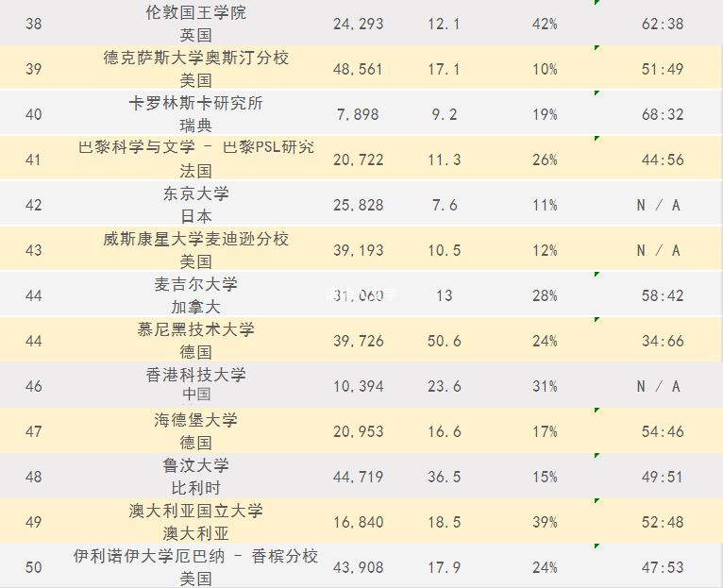Image resolution: width=723 pixels, height=588 pixels.
Task: Select the 麦吉尔大学 name text
Action: [196, 284]
